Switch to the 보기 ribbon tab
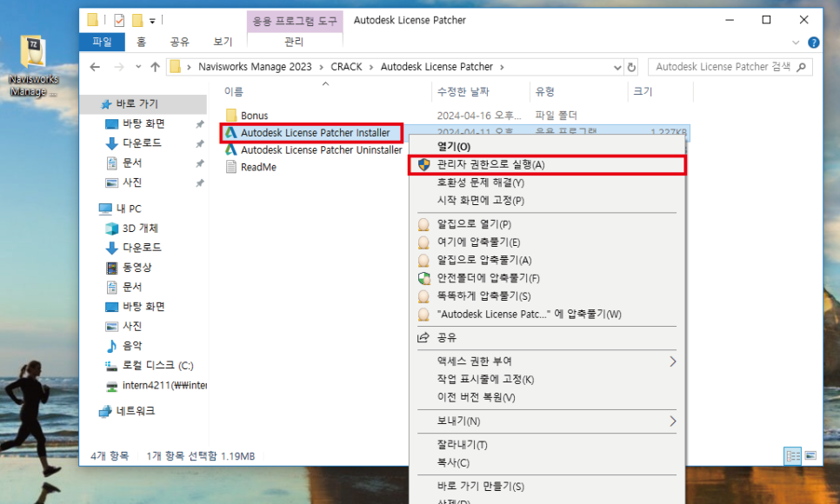840x504 pixels. point(223,42)
